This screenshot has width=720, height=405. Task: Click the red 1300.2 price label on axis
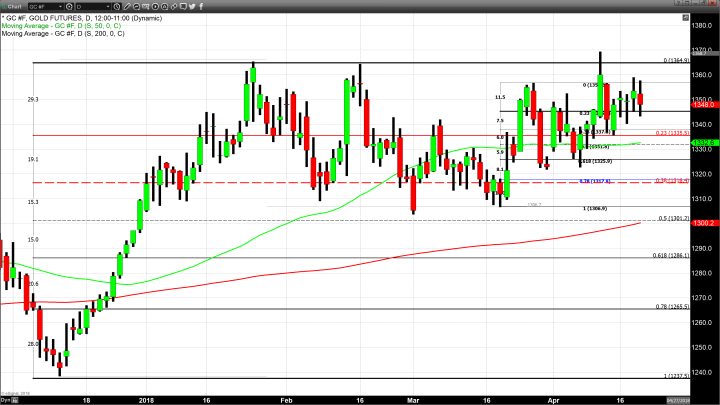click(x=699, y=223)
